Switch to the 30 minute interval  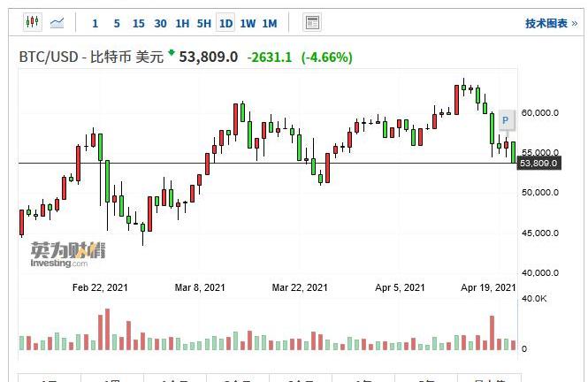click(160, 23)
